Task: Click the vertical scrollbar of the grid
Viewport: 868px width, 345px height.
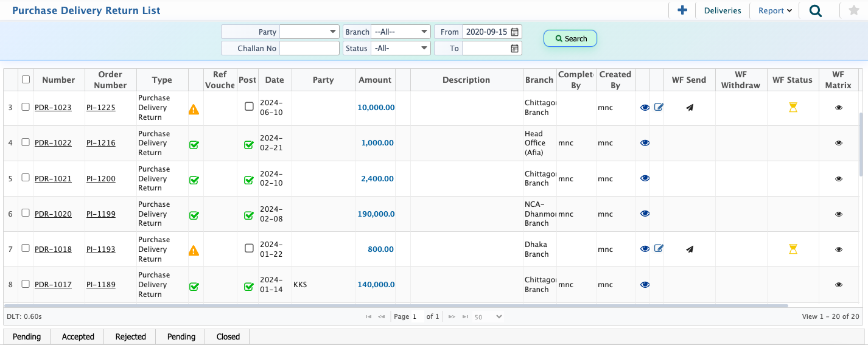Action: point(861,146)
